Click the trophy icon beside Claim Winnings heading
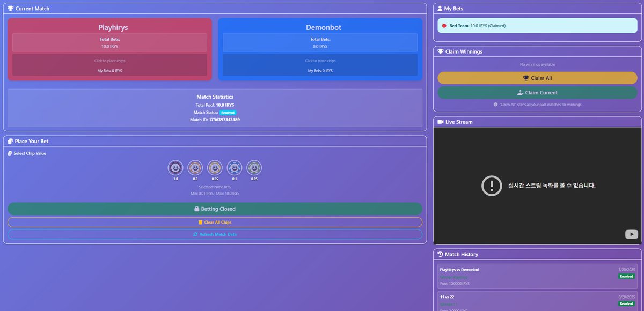644x311 pixels. pos(441,52)
